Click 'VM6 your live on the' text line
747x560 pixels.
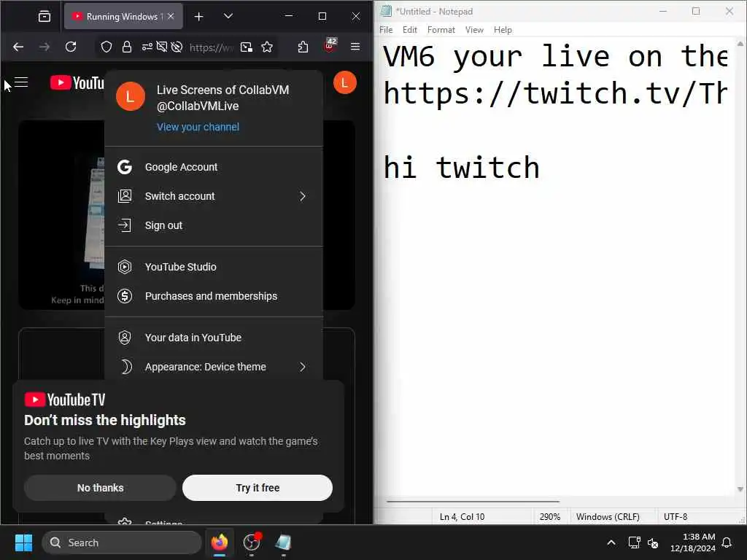click(x=555, y=57)
